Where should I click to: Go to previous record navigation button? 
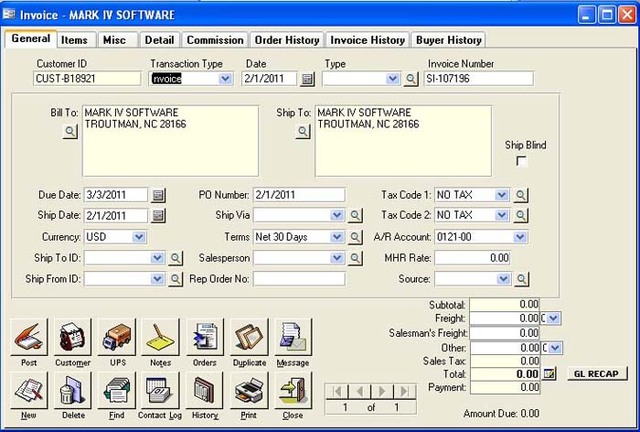[x=360, y=392]
